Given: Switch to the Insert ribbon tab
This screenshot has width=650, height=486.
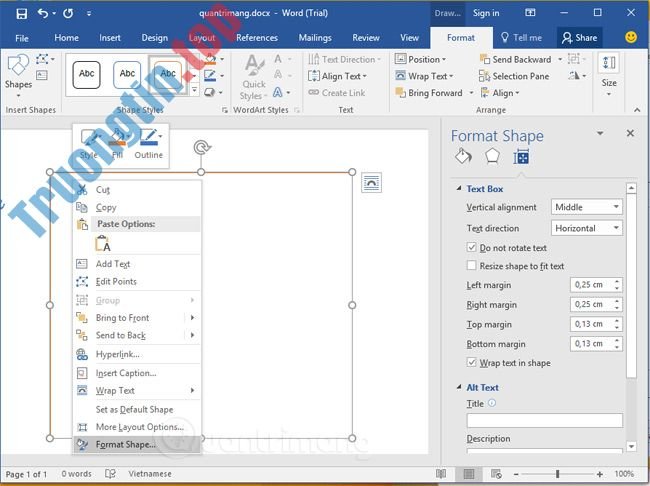Looking at the screenshot, I should tap(110, 38).
